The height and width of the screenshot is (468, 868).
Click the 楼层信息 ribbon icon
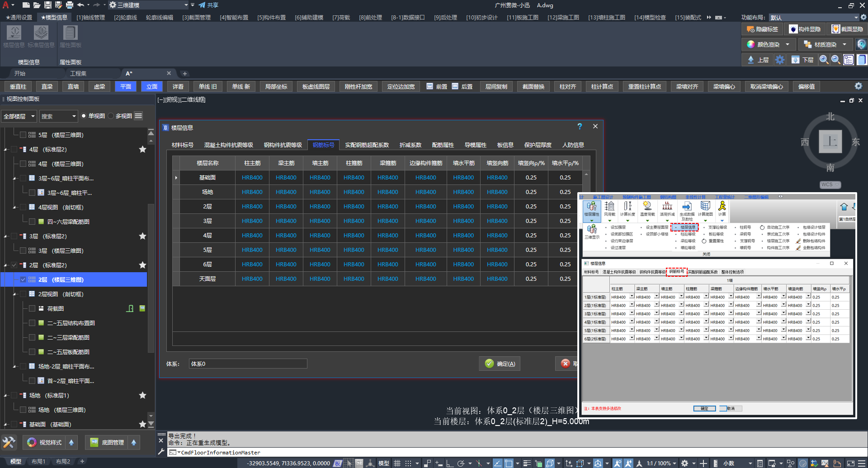pos(14,33)
